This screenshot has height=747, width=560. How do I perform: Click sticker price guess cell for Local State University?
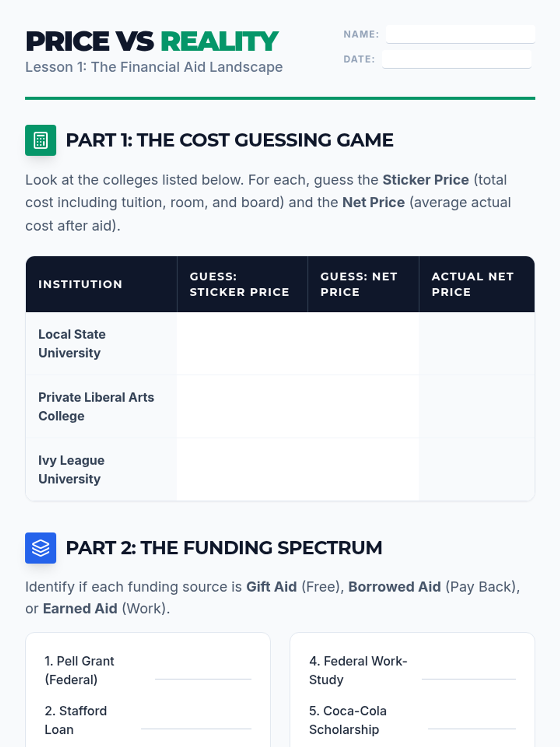point(242,344)
